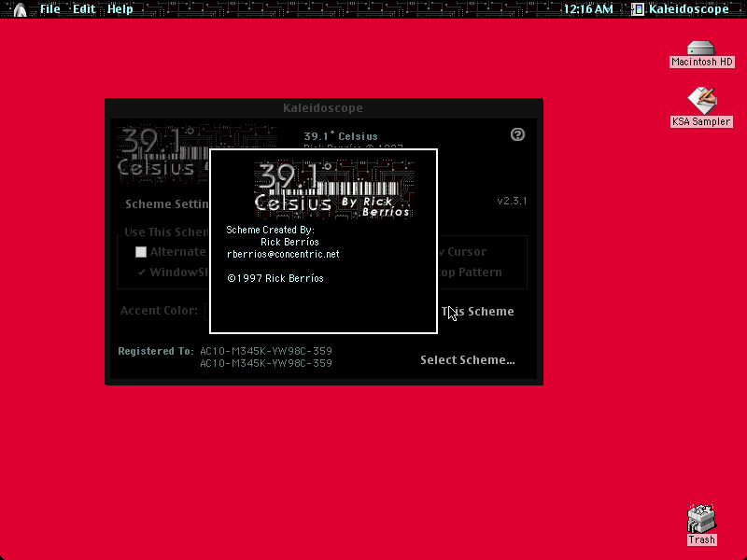The height and width of the screenshot is (560, 747).
Task: Click the v2.3.1 version text
Action: tap(512, 201)
